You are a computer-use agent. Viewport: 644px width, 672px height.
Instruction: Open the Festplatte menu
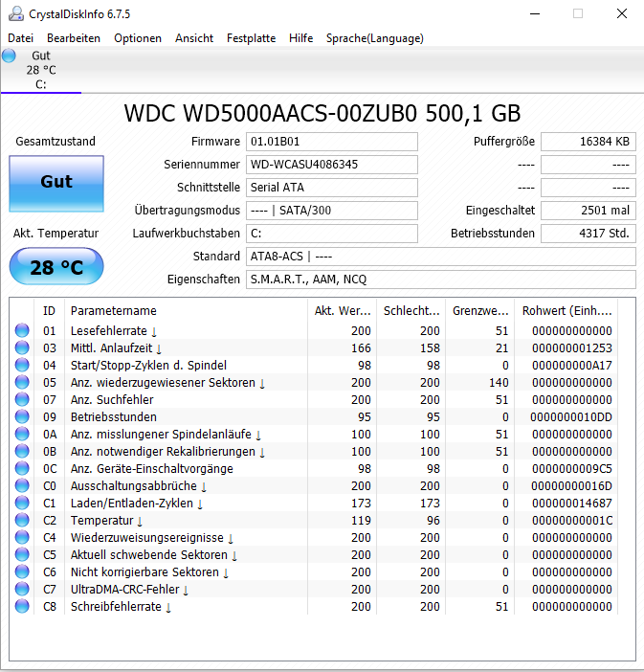click(x=251, y=38)
